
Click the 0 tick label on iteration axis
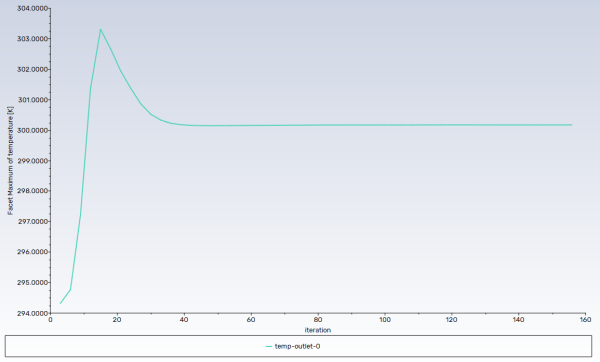pos(50,320)
